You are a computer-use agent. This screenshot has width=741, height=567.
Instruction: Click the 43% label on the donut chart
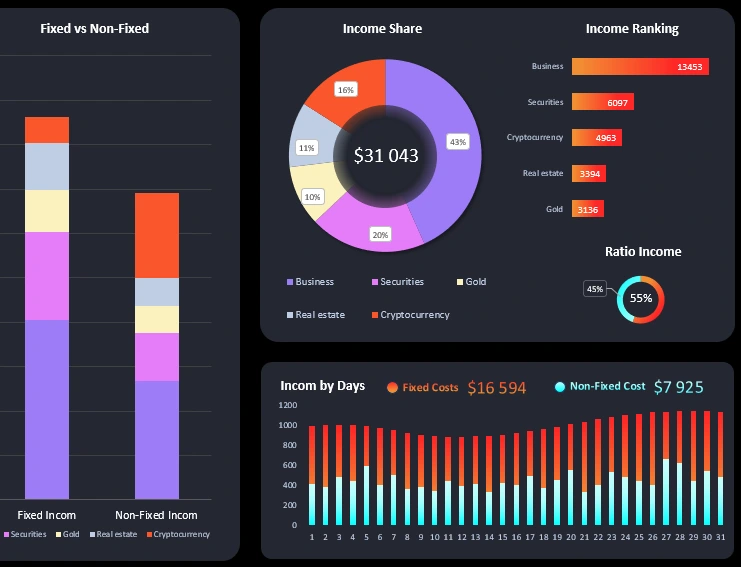[458, 141]
